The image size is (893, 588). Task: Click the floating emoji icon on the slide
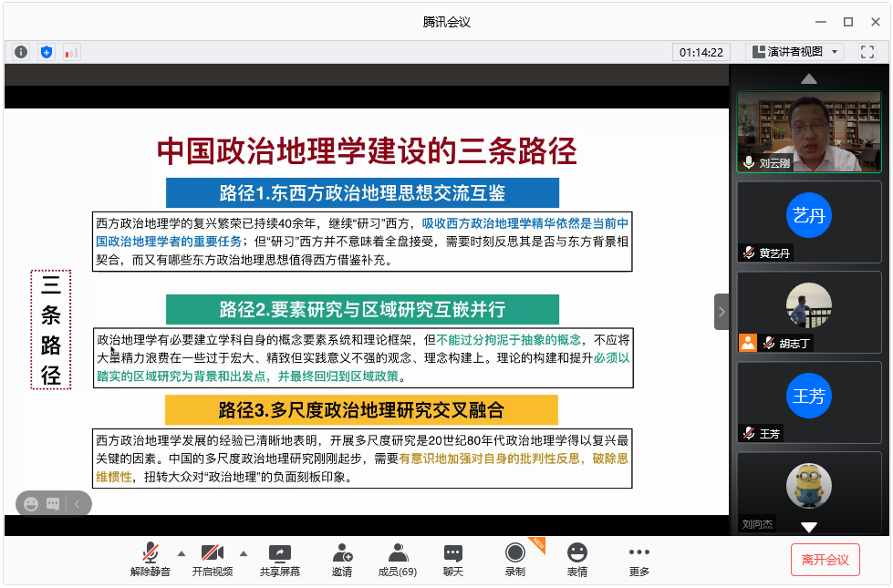pyautogui.click(x=32, y=503)
